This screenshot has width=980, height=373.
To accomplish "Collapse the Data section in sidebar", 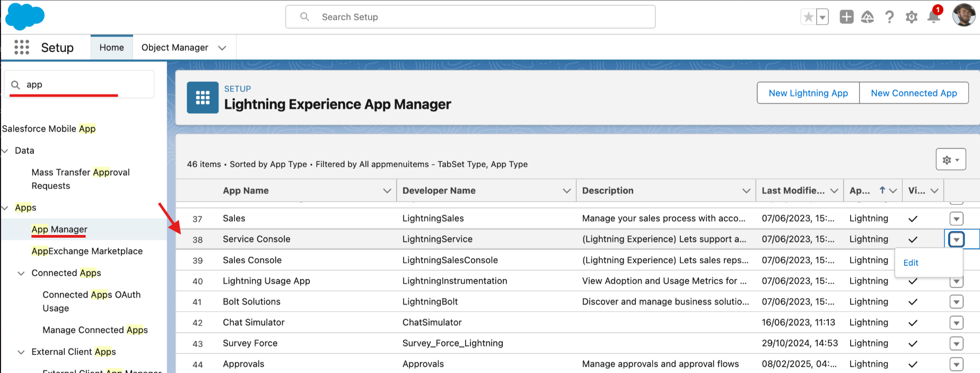I will pos(5,151).
